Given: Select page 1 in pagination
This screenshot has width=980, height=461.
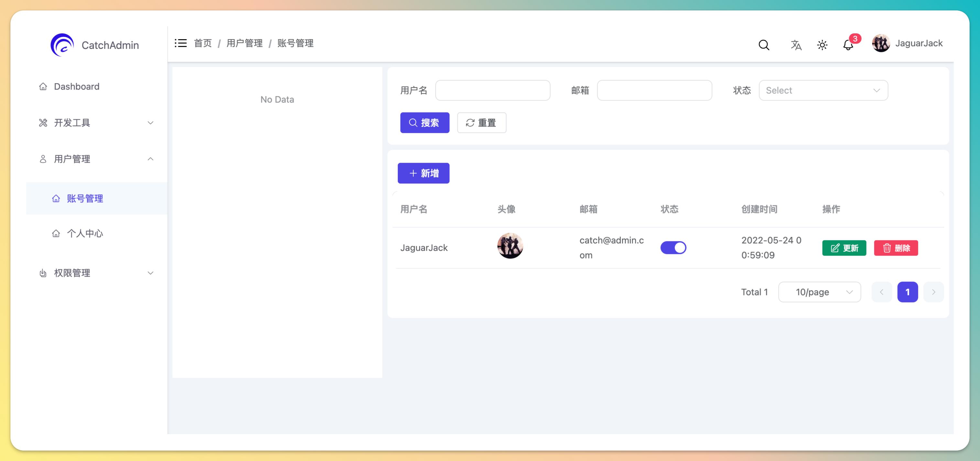Looking at the screenshot, I should click(x=908, y=292).
